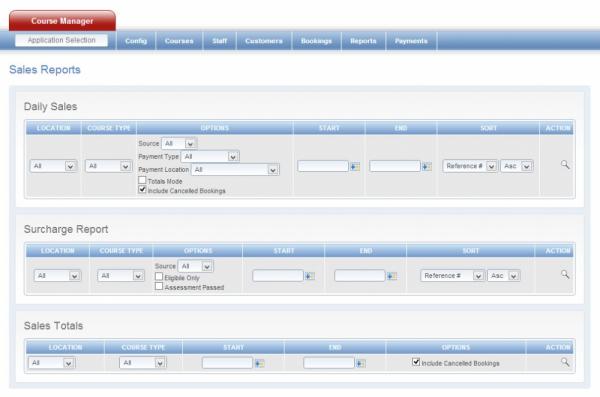
Task: Open Daily Sales end date calendar icon
Action: (x=426, y=167)
